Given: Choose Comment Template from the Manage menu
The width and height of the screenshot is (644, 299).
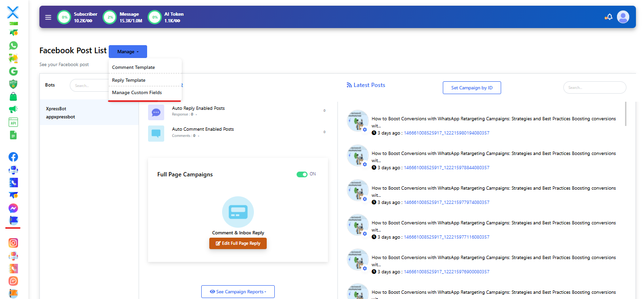Looking at the screenshot, I should (x=133, y=68).
